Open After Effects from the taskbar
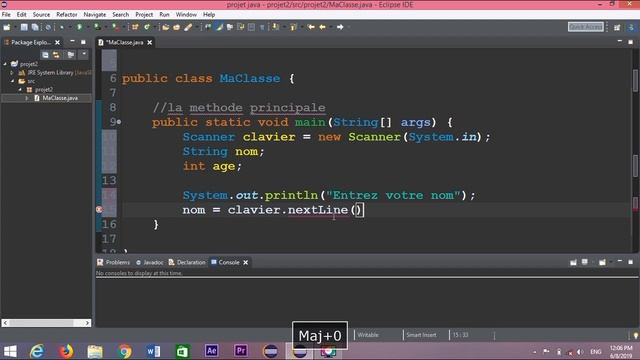 click(211, 351)
